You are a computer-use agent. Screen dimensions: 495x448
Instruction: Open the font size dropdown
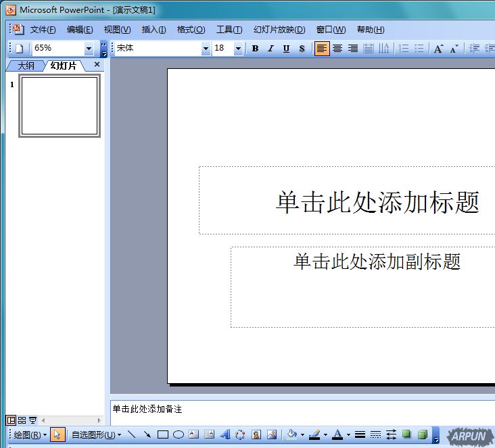coord(238,49)
